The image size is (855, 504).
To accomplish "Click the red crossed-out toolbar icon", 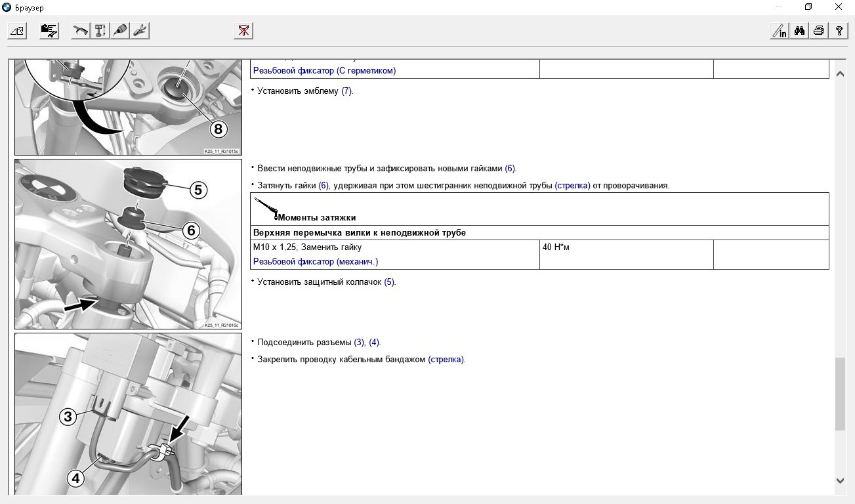I will tap(243, 30).
